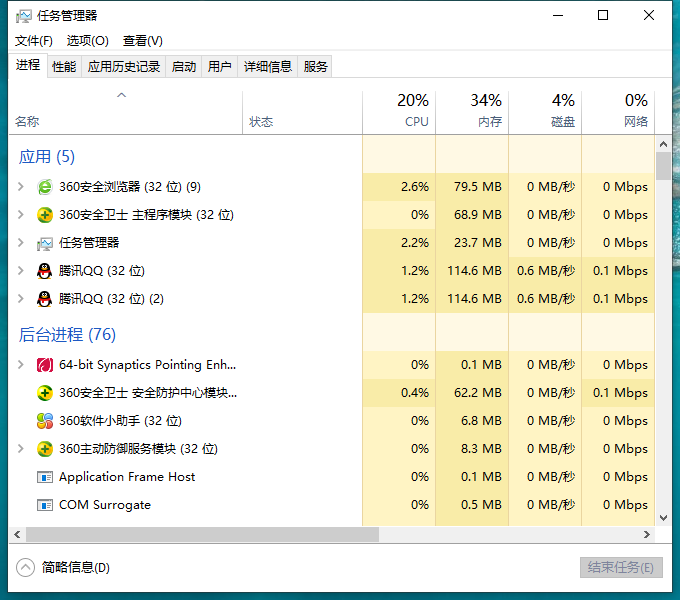Click the 6.8 MB memory value
Viewport: 680px width, 600px height.
pyautogui.click(x=481, y=421)
